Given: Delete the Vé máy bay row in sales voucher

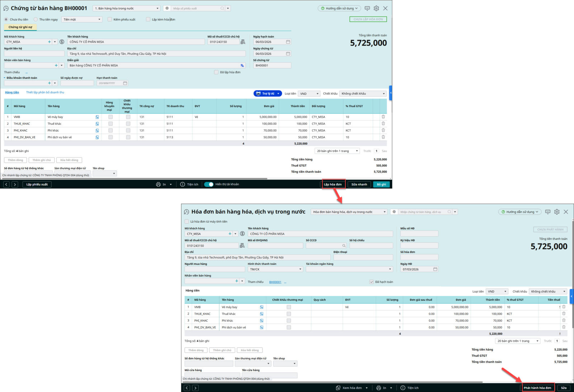Looking at the screenshot, I should coord(383,117).
